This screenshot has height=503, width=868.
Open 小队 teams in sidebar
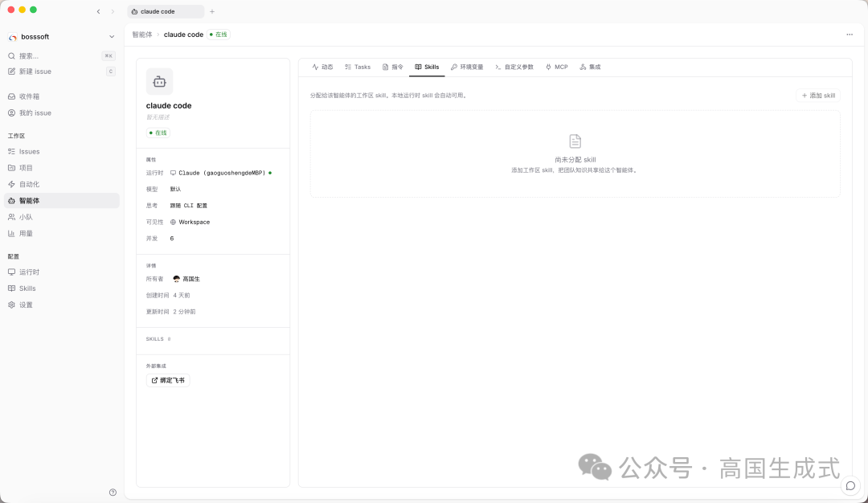click(x=61, y=217)
